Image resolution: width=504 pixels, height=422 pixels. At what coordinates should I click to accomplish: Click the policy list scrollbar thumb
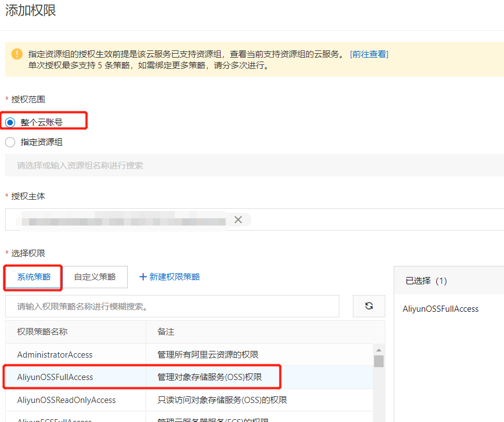click(379, 361)
